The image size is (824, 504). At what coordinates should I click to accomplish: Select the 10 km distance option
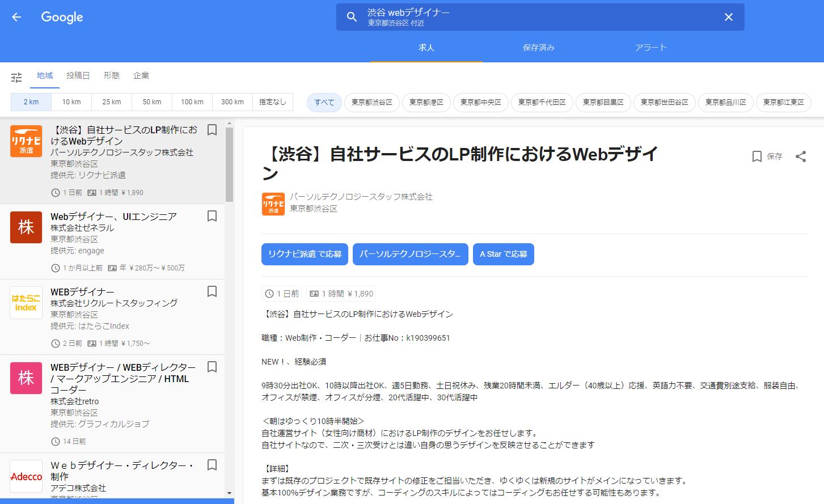[x=71, y=102]
